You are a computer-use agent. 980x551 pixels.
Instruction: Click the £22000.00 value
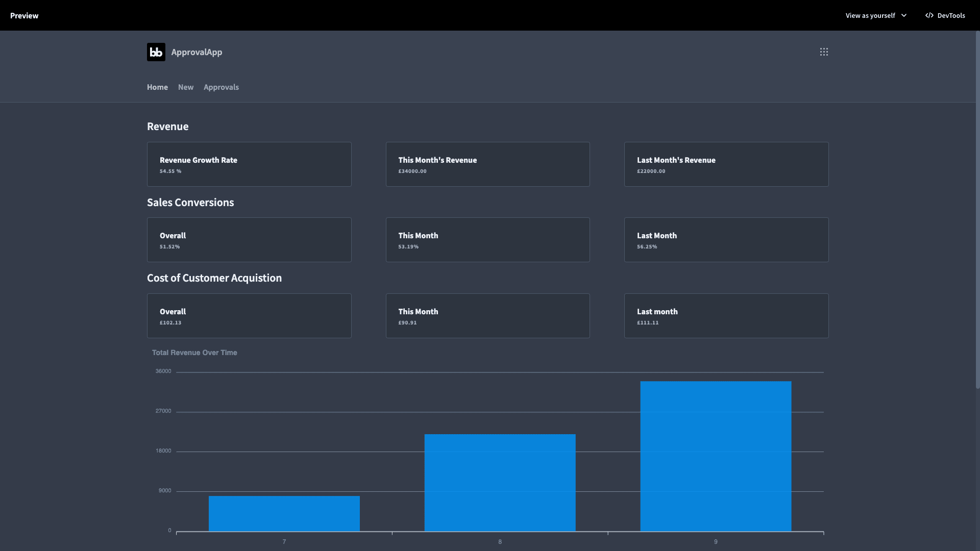point(651,171)
